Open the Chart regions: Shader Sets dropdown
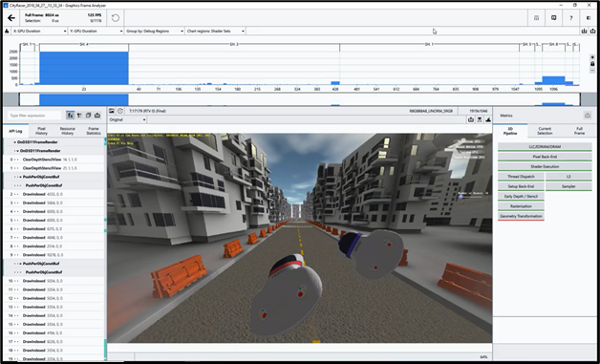This screenshot has width=600, height=364. pos(215,31)
